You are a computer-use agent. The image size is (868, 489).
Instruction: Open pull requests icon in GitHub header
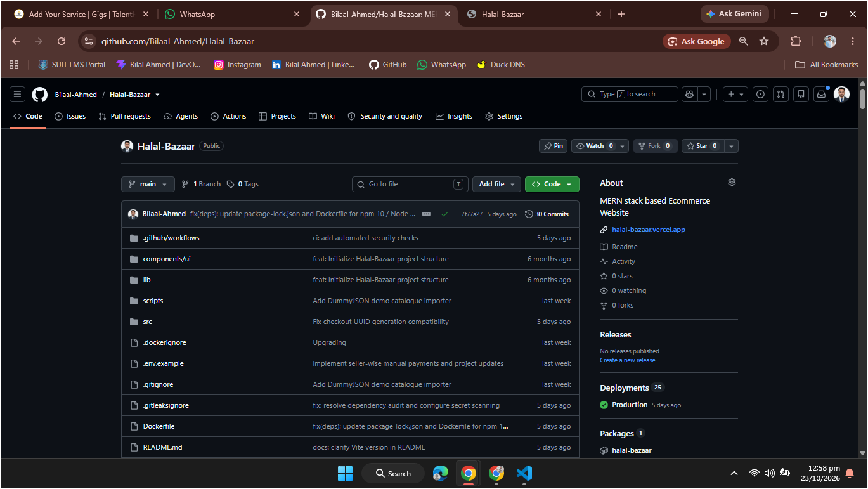tap(781, 94)
